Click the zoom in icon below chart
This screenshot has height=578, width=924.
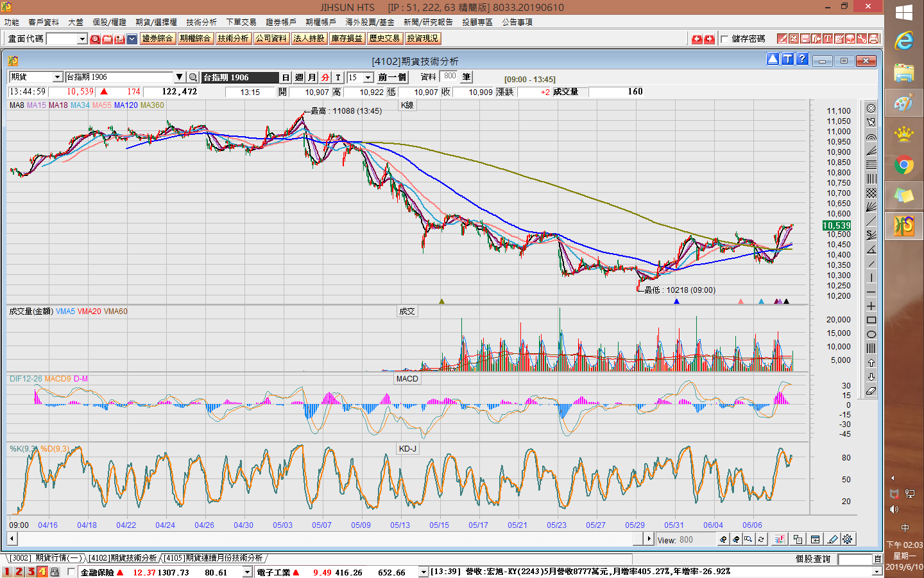[x=724, y=539]
